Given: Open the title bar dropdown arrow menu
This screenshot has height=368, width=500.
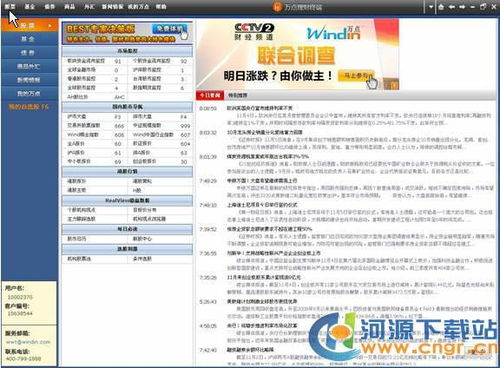Looking at the screenshot, I should 431,7.
